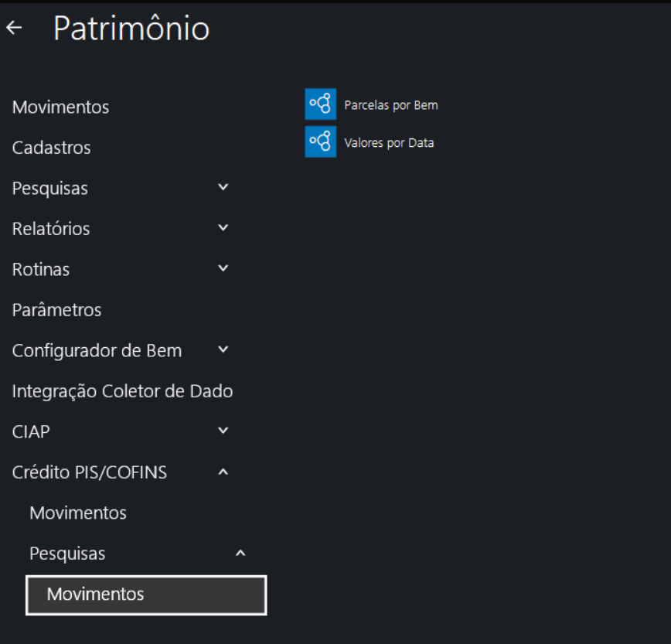Expand the Relatórios section chevron

(223, 228)
